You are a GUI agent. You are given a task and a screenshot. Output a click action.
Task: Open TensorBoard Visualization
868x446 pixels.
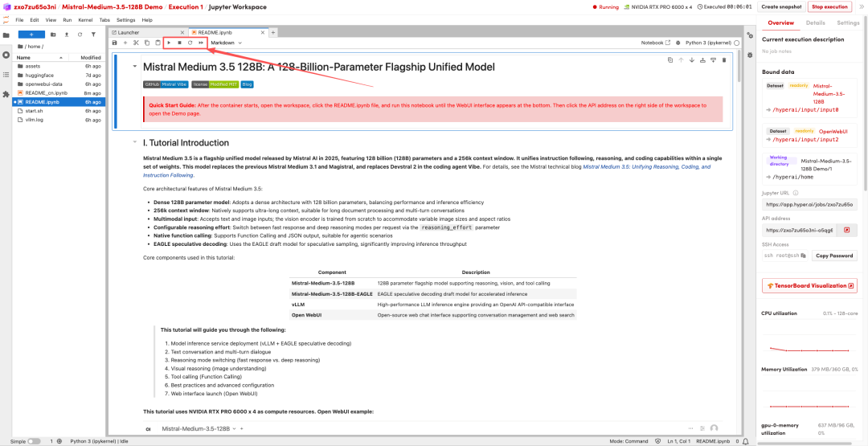(809, 285)
